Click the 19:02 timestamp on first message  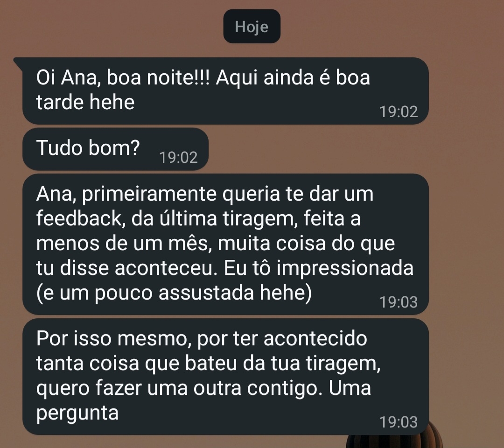399,112
